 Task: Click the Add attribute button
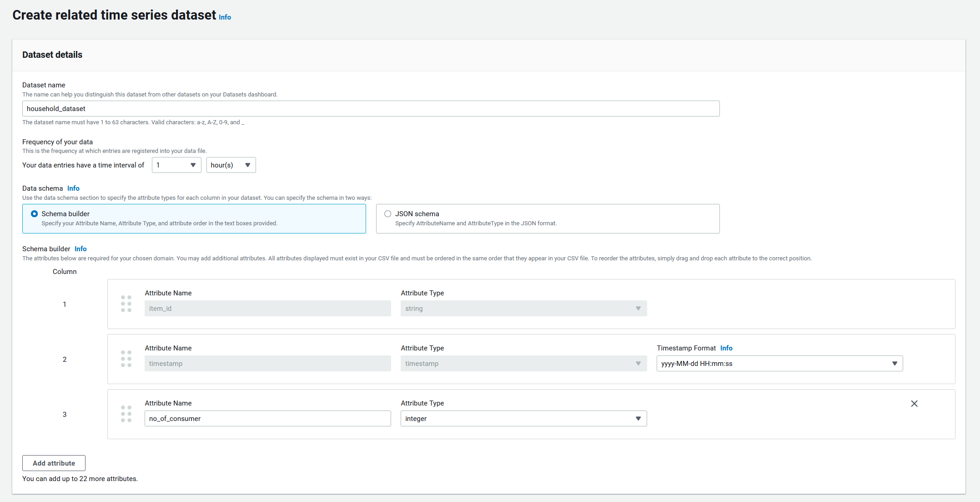54,463
